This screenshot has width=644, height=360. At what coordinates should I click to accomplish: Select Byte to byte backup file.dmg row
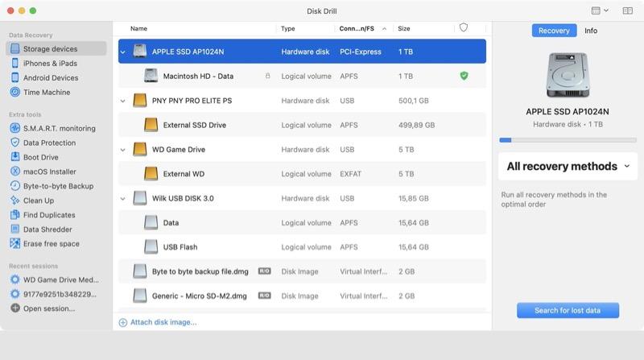tap(303, 271)
